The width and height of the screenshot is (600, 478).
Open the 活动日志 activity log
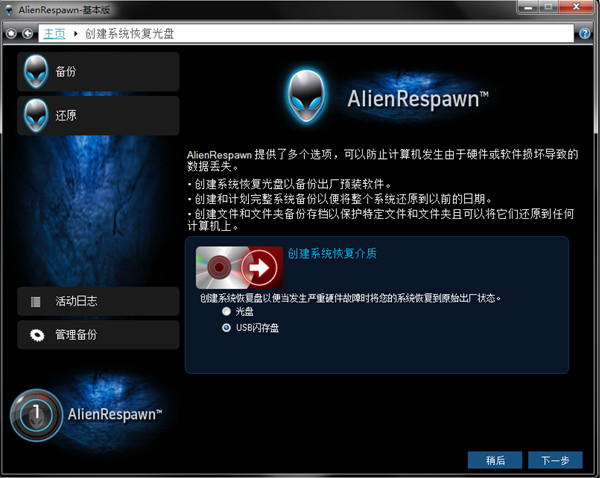point(98,301)
